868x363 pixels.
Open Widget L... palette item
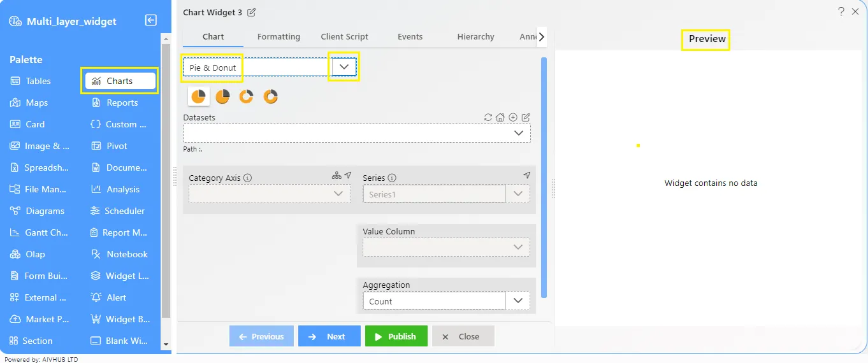(120, 276)
